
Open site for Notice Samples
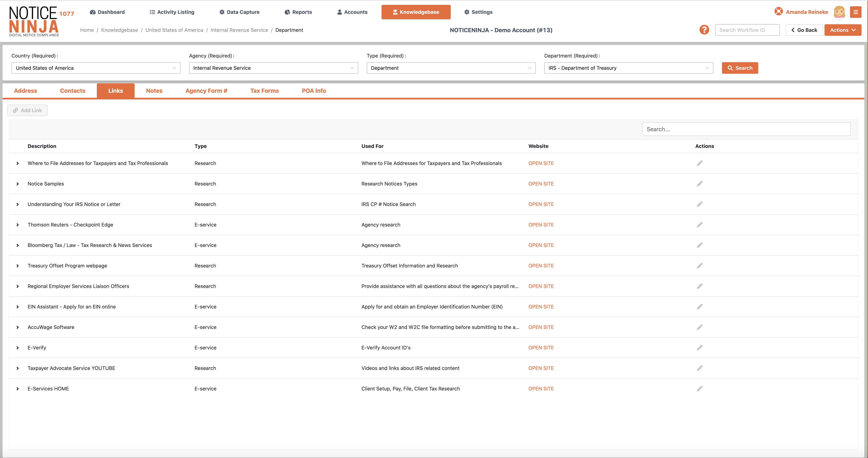[x=541, y=184]
